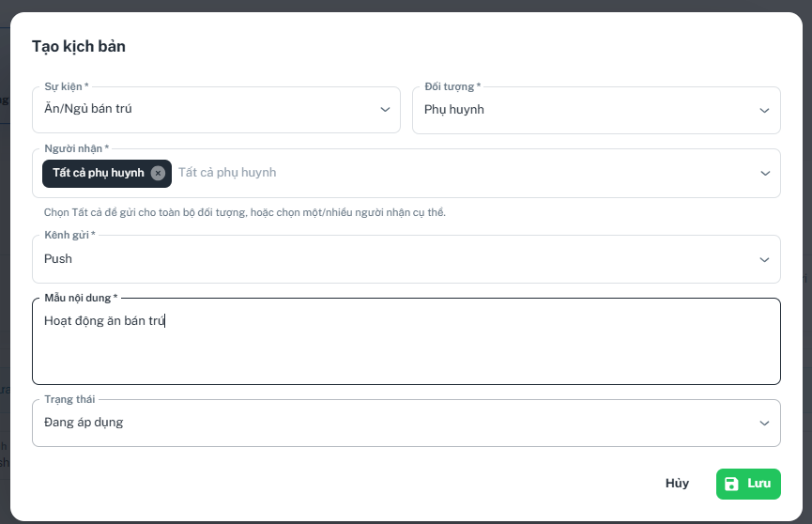
Task: Cancel the dialog with Hủy
Action: coord(677,484)
